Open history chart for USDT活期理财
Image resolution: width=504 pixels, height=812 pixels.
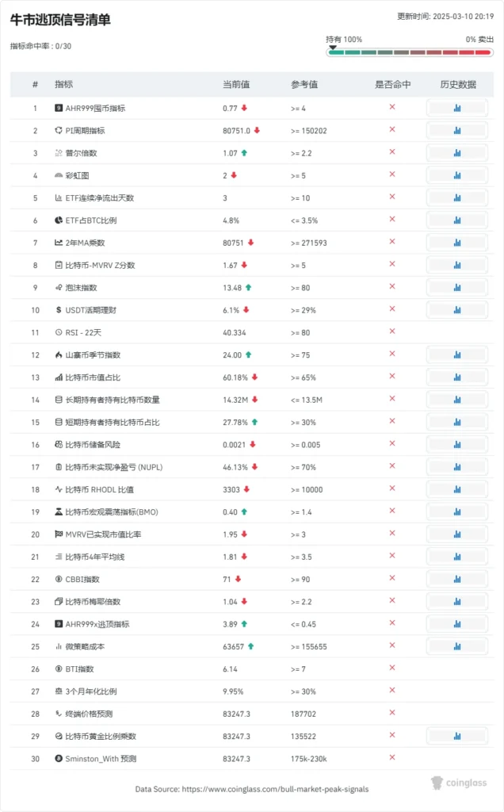[x=457, y=310]
